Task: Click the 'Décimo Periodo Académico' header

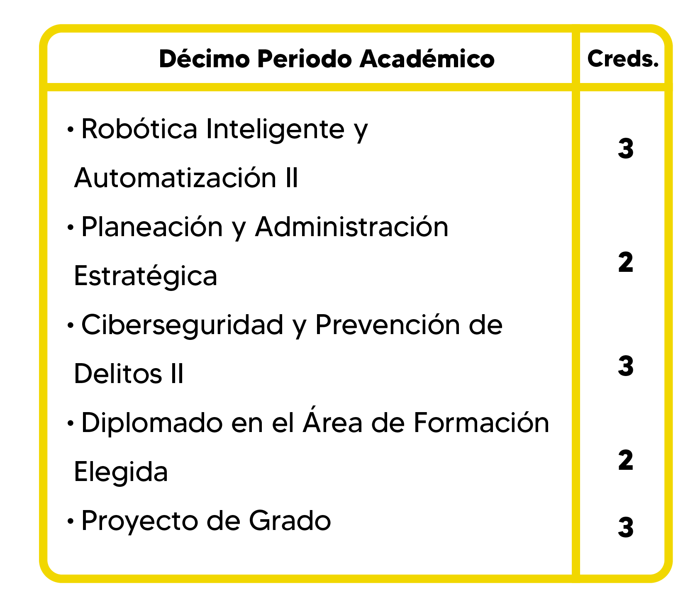Action: click(327, 59)
